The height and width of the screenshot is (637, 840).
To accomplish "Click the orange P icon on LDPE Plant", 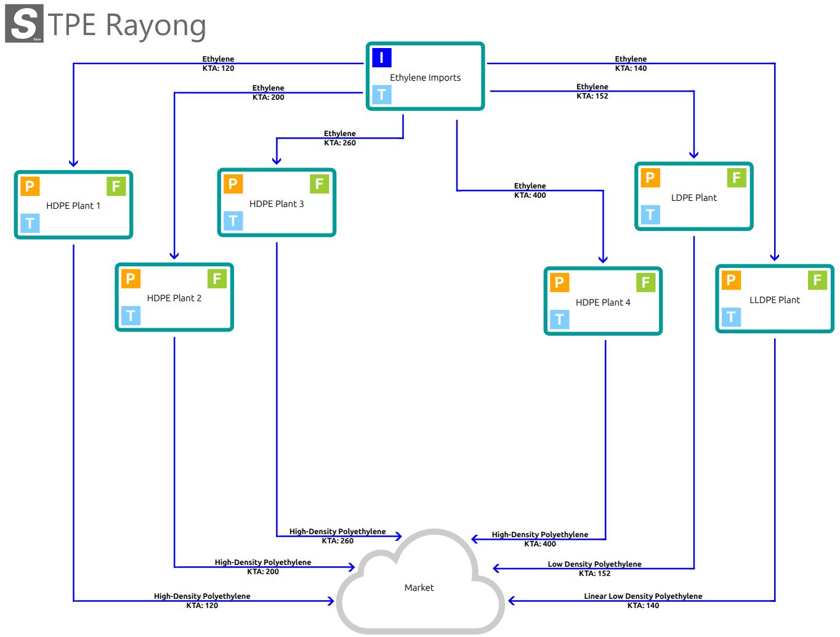I will coord(650,177).
